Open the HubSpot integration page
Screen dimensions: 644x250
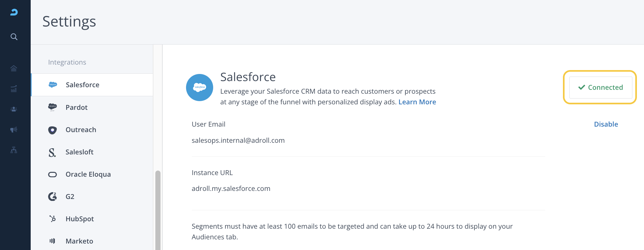pos(79,219)
